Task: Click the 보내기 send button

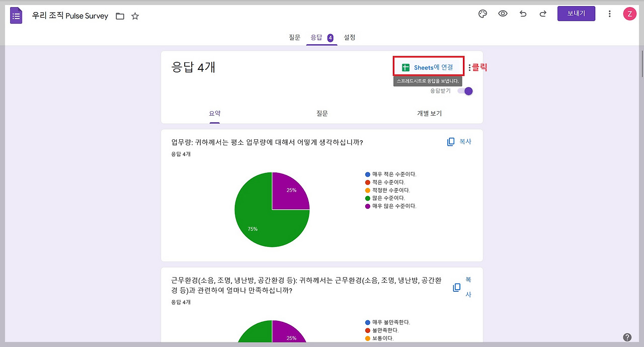Action: point(576,14)
